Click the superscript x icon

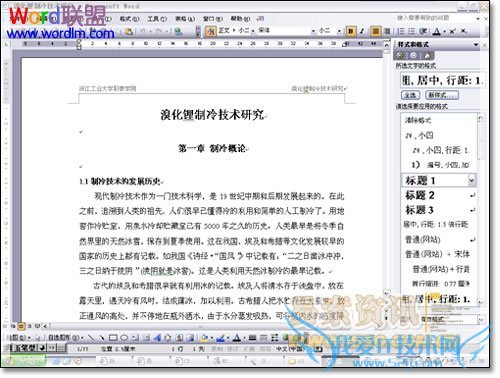(452, 31)
